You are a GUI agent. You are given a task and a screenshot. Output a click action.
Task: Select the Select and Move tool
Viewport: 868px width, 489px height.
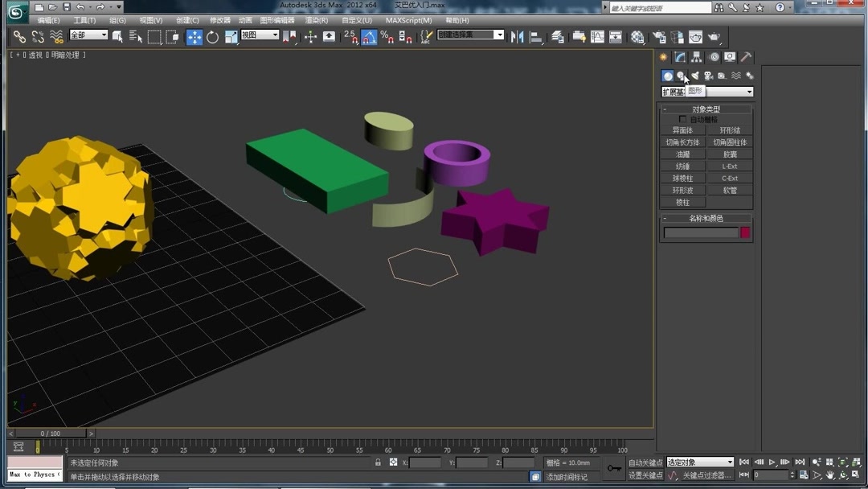pyautogui.click(x=194, y=36)
